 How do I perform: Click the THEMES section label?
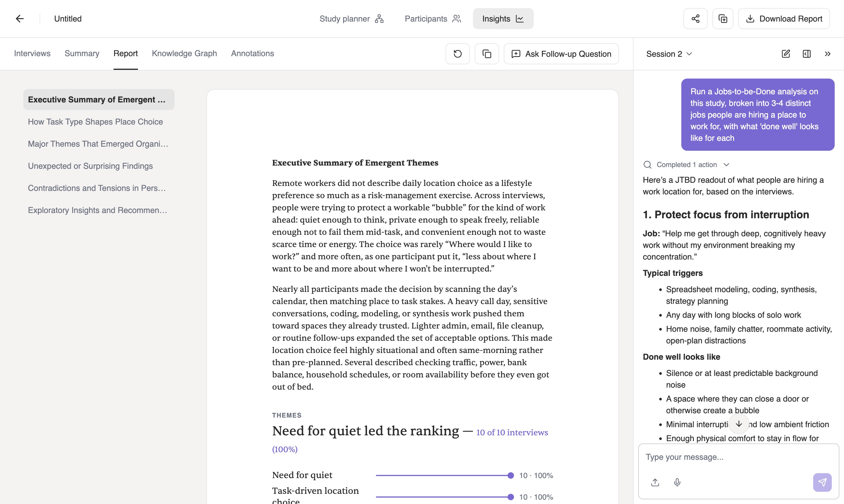click(x=287, y=415)
